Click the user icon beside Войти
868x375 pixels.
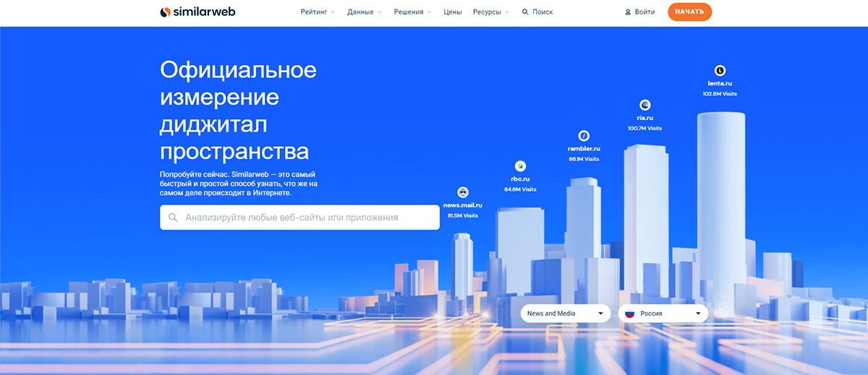pos(628,12)
